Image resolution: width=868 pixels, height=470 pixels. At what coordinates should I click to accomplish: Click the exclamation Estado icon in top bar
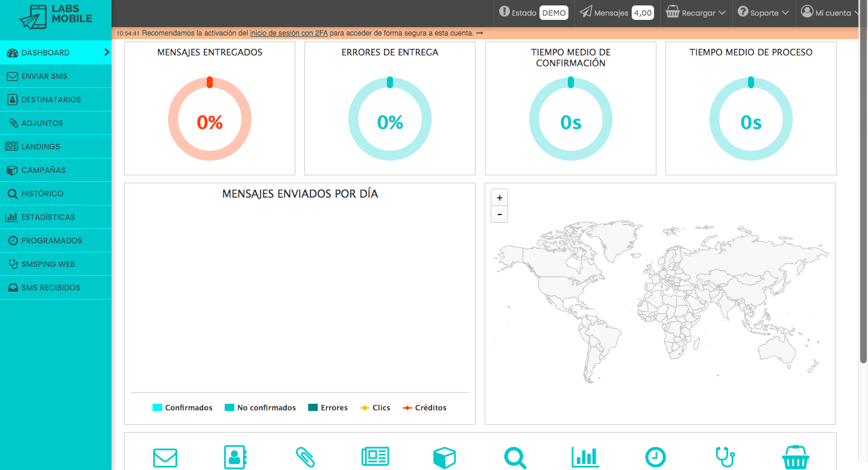pos(505,12)
